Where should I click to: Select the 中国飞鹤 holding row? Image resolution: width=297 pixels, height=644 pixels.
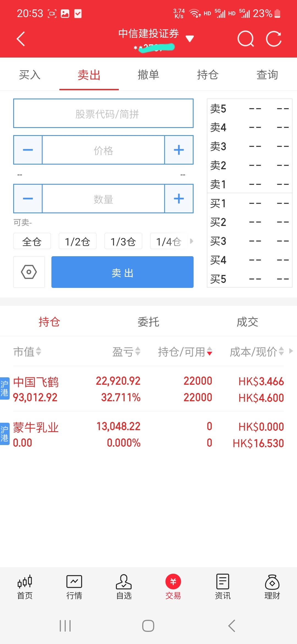click(148, 389)
